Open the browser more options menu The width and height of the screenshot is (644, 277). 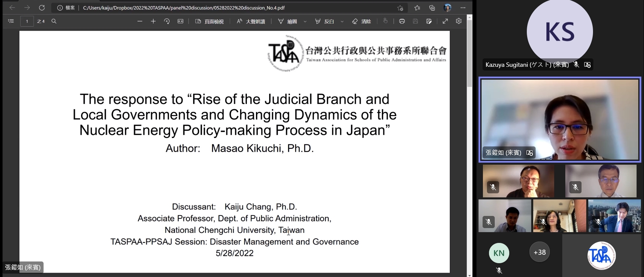click(x=463, y=8)
